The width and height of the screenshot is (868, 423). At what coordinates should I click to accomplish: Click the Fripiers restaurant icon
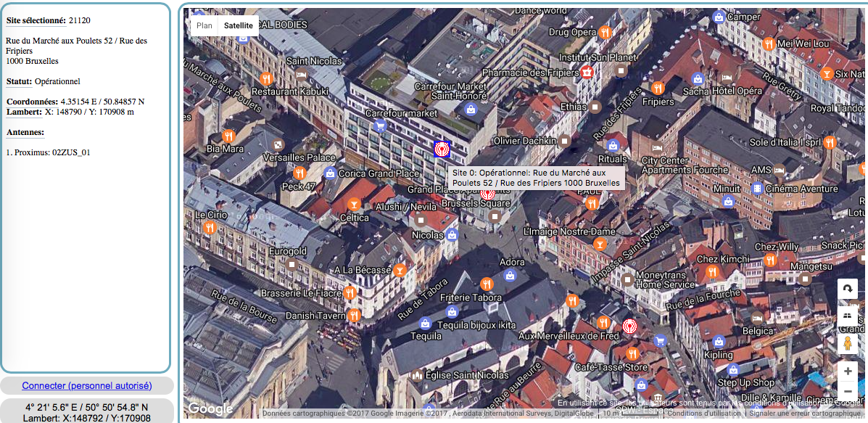[x=658, y=88]
